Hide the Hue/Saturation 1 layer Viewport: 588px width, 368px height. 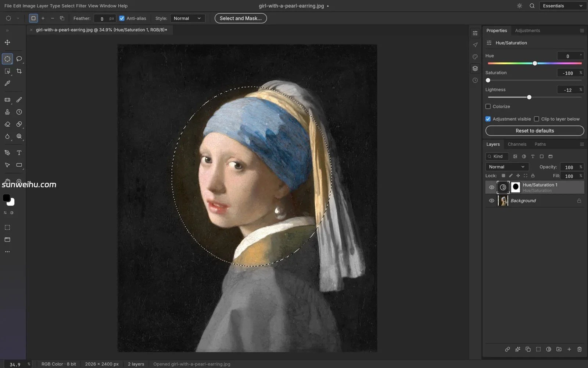click(491, 187)
